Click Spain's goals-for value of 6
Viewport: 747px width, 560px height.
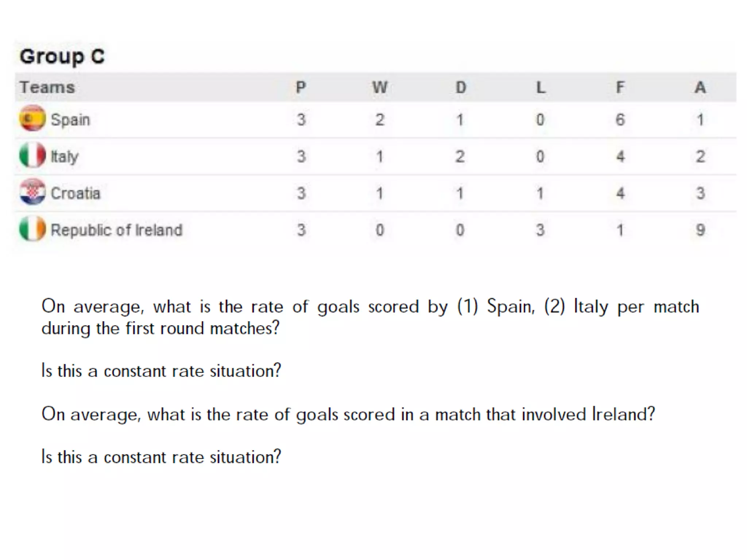pyautogui.click(x=620, y=120)
